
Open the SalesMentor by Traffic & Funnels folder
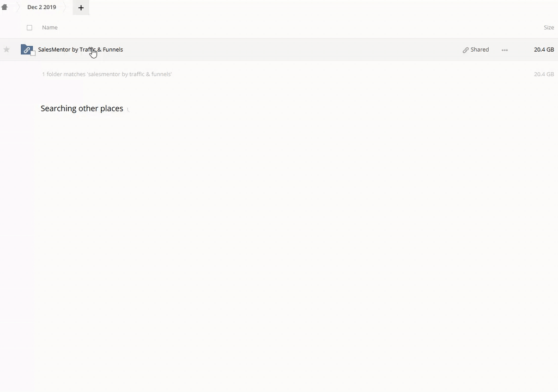point(80,50)
